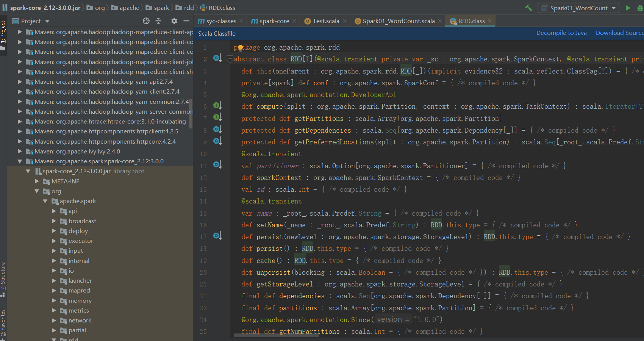Image resolution: width=644 pixels, height=341 pixels.
Task: Close the RDD.class editor tab
Action: 490,21
